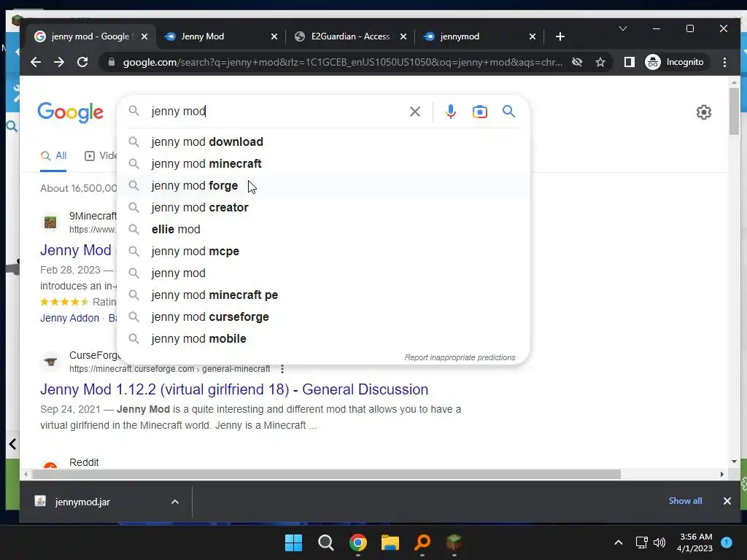Bookmark this page with the star
Image resolution: width=747 pixels, height=560 pixels.
600,62
